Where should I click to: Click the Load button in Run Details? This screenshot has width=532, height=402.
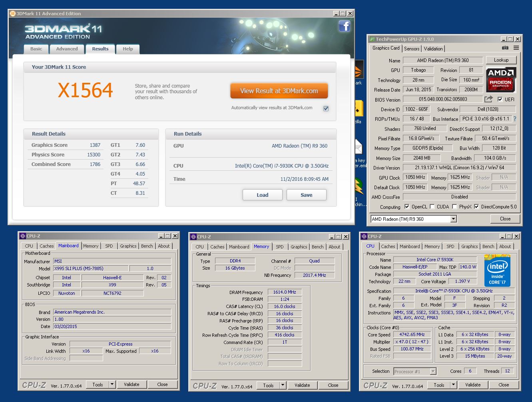(263, 195)
